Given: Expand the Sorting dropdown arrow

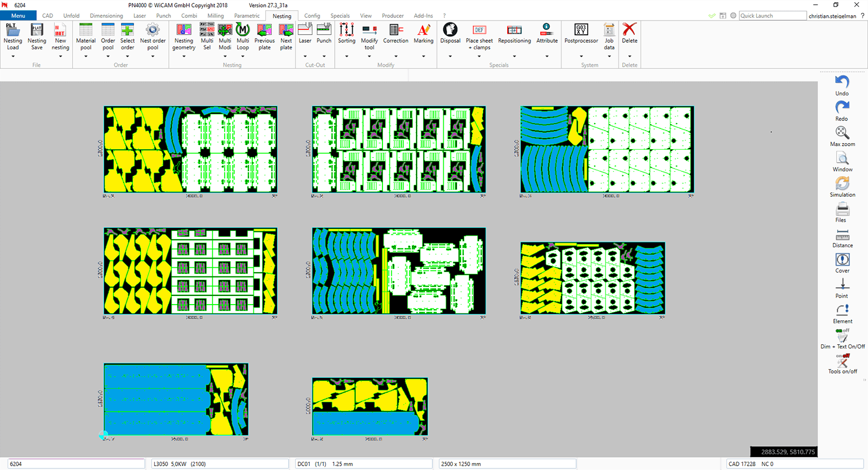Looking at the screenshot, I should pyautogui.click(x=347, y=56).
